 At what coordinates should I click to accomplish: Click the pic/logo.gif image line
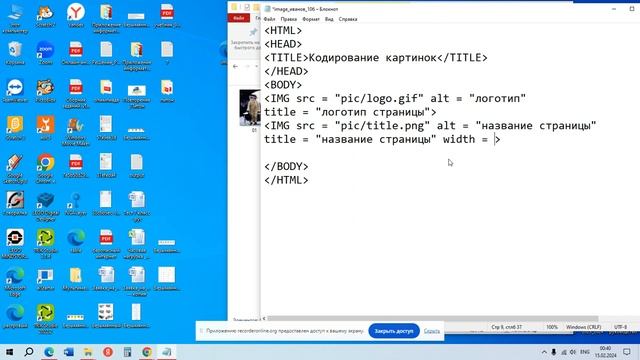click(395, 98)
